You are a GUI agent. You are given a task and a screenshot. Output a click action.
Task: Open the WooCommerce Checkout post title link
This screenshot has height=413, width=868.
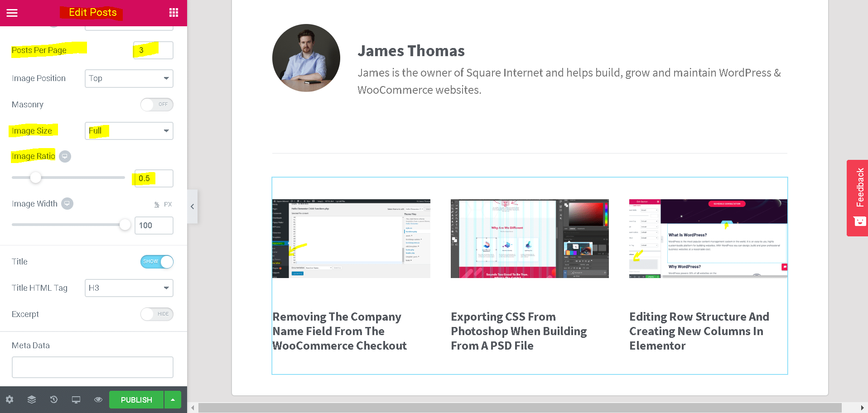coord(339,331)
